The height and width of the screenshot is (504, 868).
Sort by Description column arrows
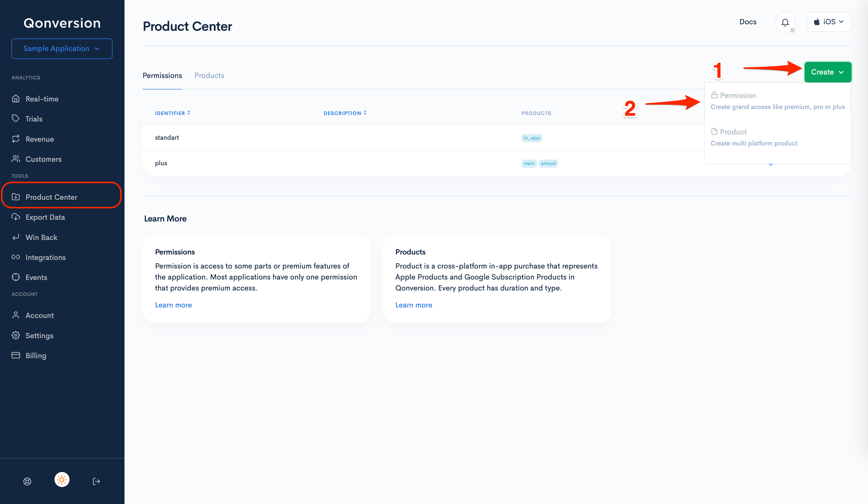pyautogui.click(x=365, y=113)
